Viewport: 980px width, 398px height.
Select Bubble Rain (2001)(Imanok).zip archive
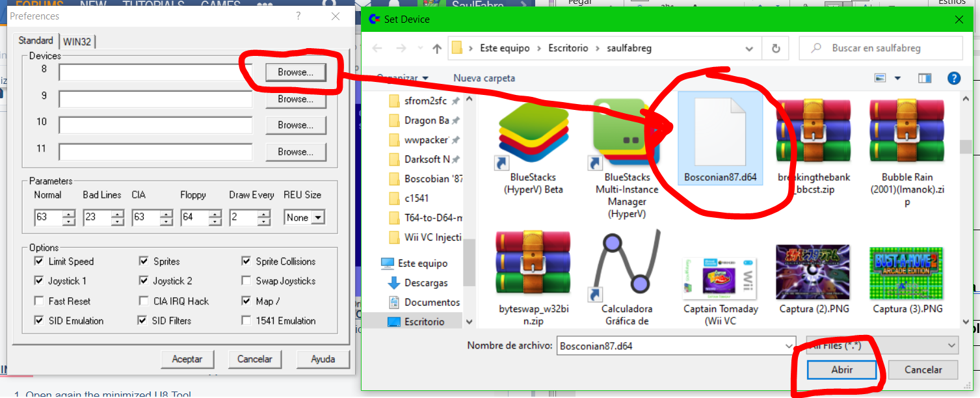[907, 153]
